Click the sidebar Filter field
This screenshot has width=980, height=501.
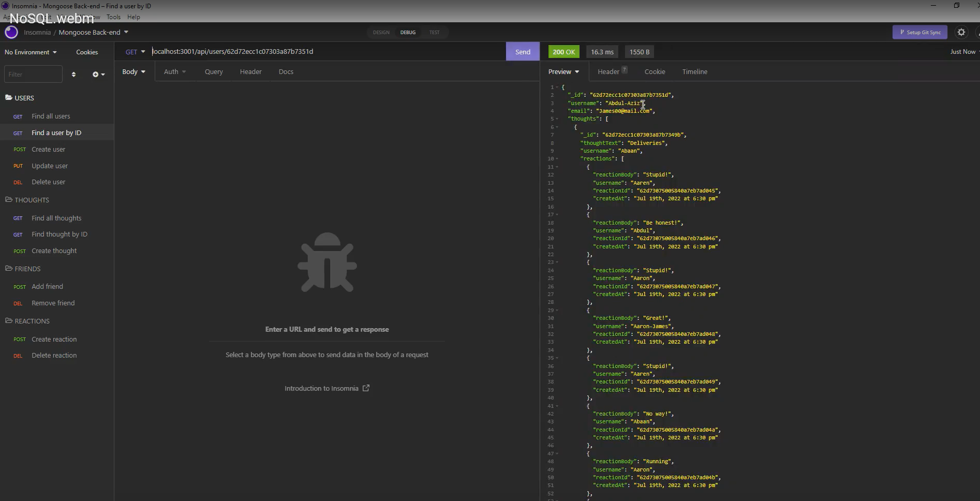(33, 74)
